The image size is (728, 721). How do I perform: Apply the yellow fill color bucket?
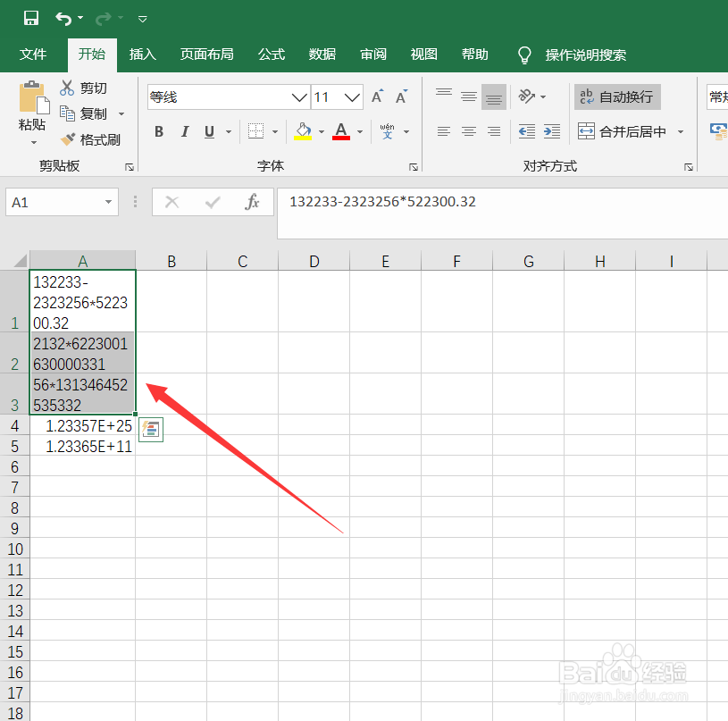303,131
